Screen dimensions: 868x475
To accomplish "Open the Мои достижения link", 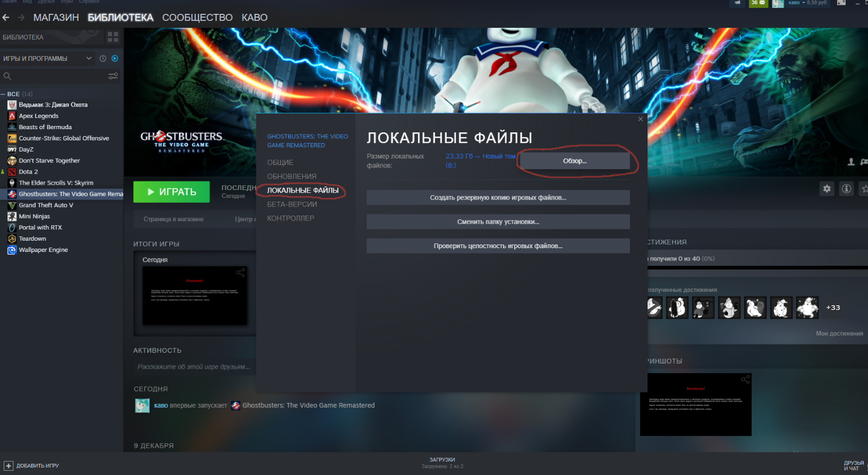I will click(839, 334).
